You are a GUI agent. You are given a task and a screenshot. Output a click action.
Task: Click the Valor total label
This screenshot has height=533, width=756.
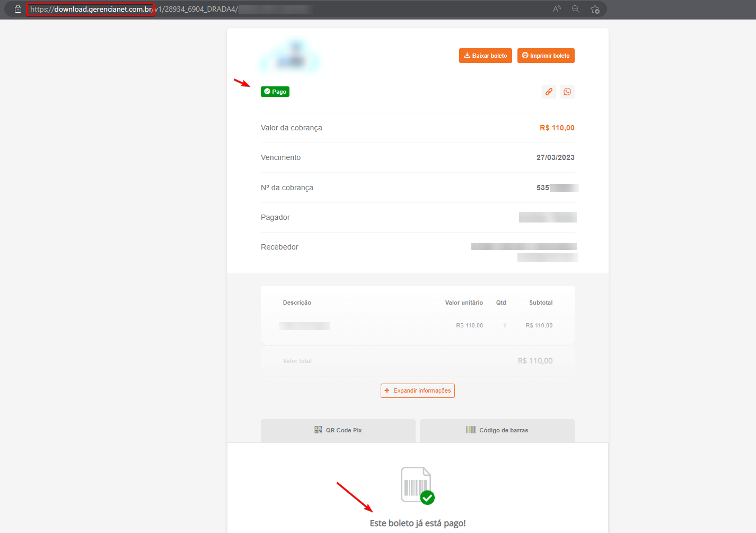click(x=297, y=361)
